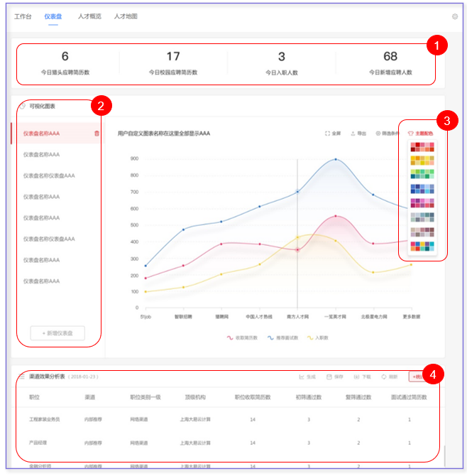Click the 更多数据 axis label
467x476 pixels.
(412, 317)
